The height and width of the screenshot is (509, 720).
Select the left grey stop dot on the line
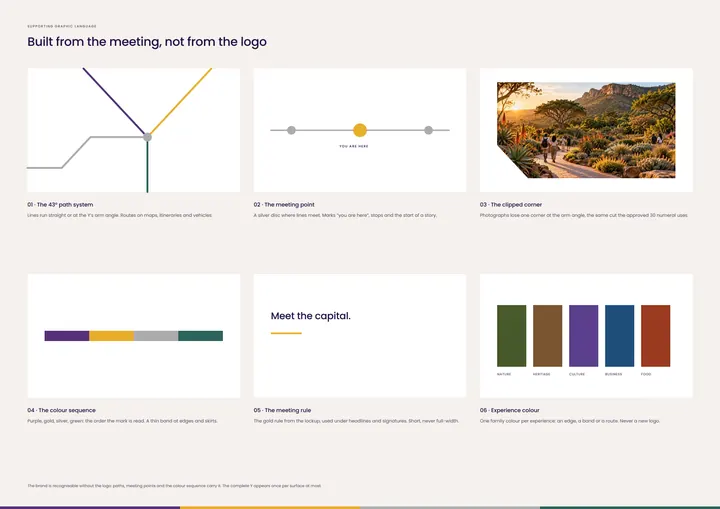[x=291, y=130]
